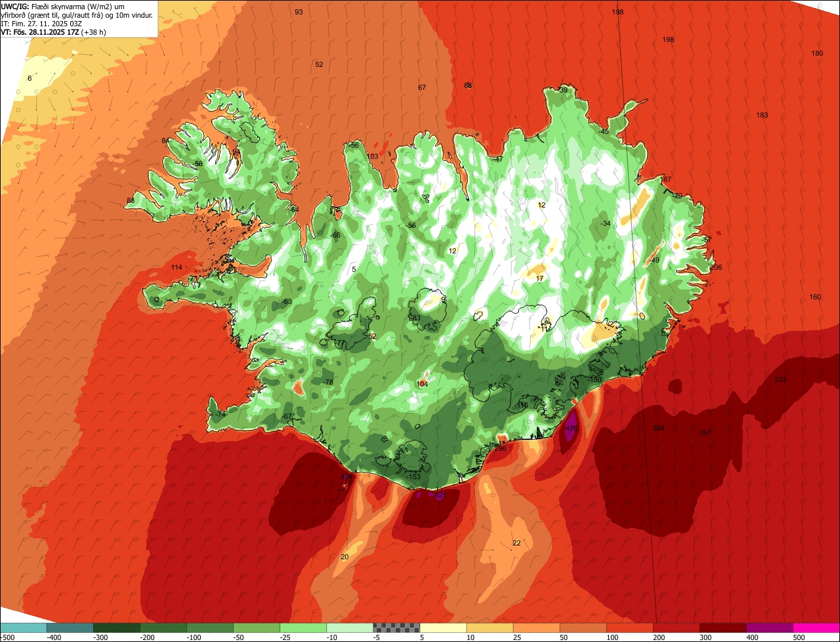Click the map value 333 over the southeast sea
Image resolution: width=840 pixels, height=642 pixels.
[x=780, y=380]
